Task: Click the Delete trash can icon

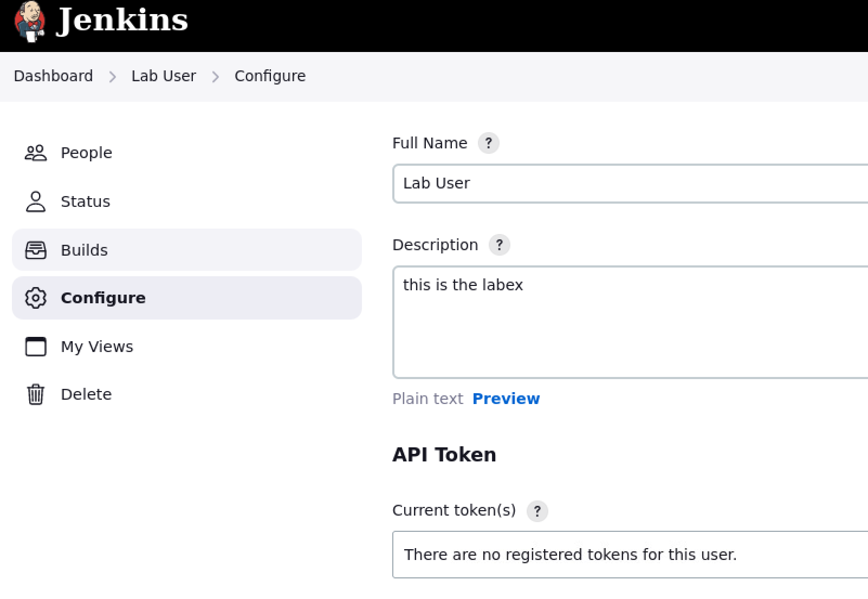Action: pyautogui.click(x=36, y=394)
